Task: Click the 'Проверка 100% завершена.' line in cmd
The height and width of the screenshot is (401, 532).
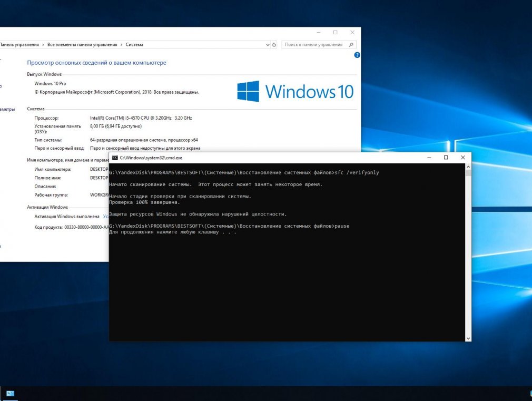Action: (144, 202)
